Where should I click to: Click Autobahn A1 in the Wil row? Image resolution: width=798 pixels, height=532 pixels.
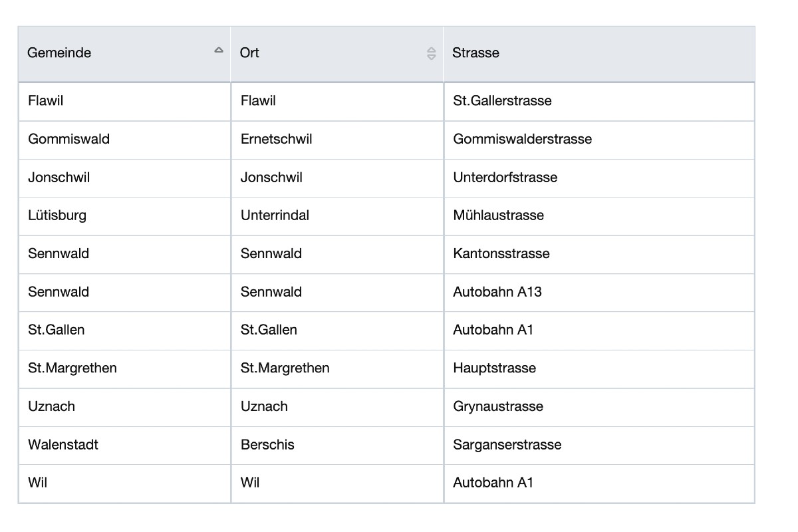pyautogui.click(x=493, y=483)
